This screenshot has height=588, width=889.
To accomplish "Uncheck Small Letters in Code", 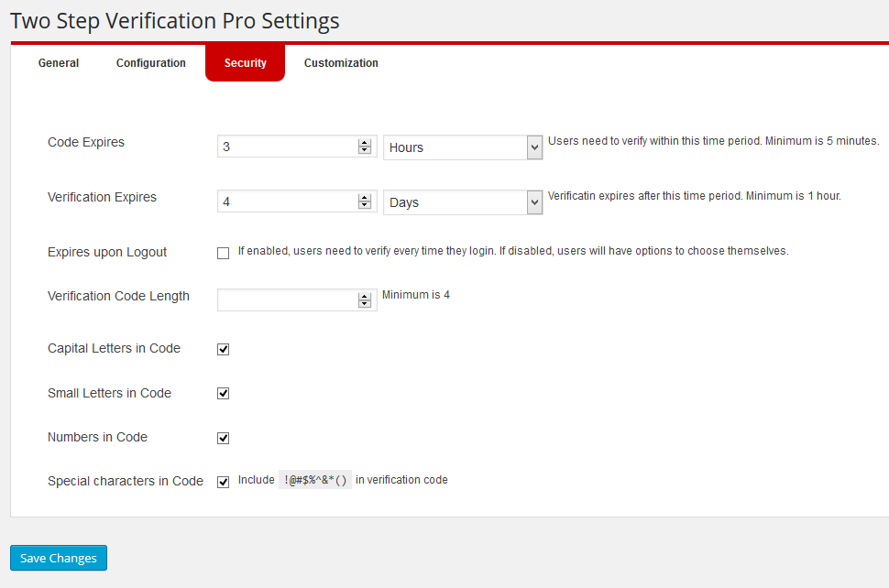I will pyautogui.click(x=224, y=394).
